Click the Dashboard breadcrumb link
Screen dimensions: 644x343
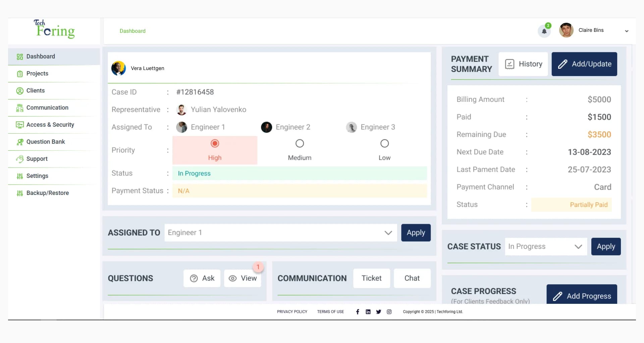(x=132, y=31)
